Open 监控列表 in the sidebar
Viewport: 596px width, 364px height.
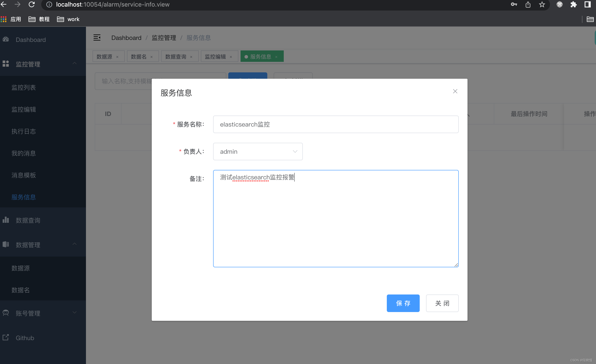(24, 87)
